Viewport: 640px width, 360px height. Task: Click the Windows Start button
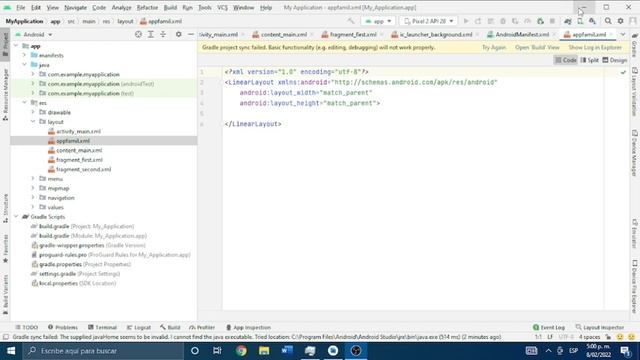coord(11,351)
